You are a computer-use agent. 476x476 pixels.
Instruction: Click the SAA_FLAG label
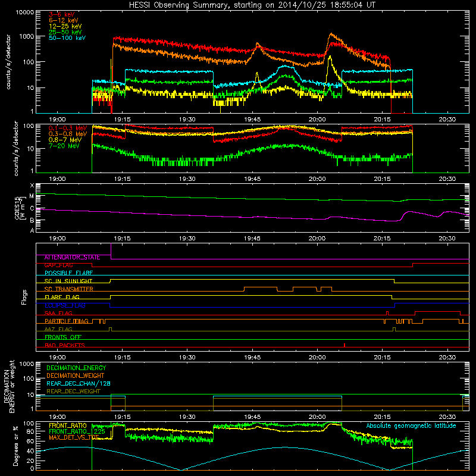click(58, 314)
